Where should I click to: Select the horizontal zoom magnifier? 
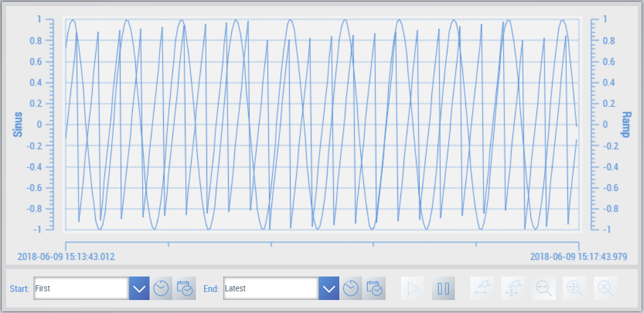coord(544,288)
